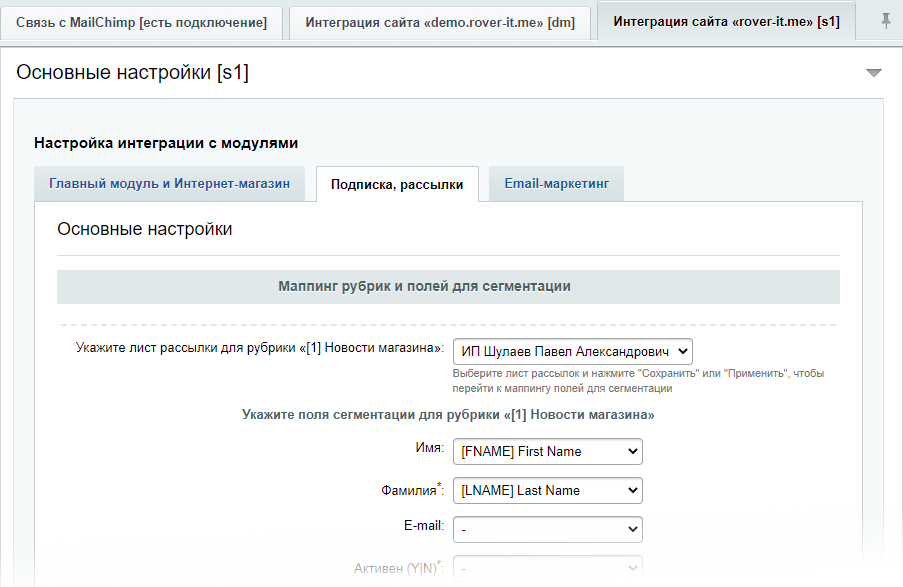Click label «Укажите лист рассылки для рубрики»
This screenshot has width=903, height=587.
(260, 348)
